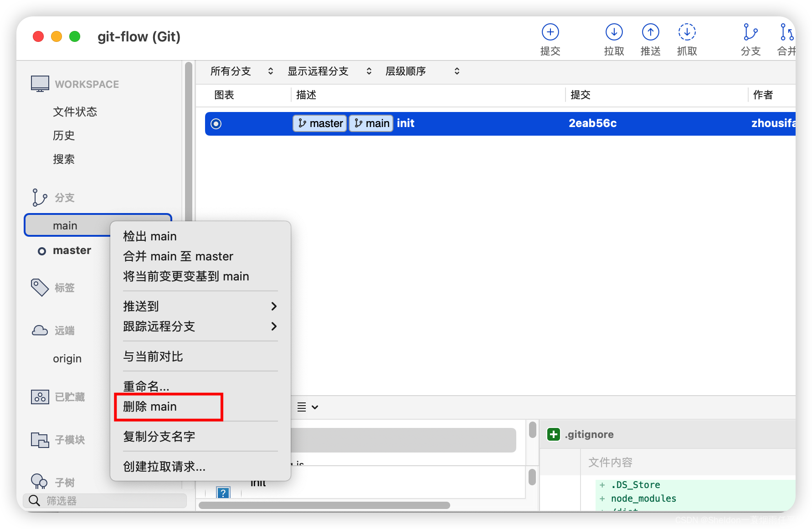The height and width of the screenshot is (529, 812).
Task: Choose 检出 main from context menu
Action: [200, 236]
